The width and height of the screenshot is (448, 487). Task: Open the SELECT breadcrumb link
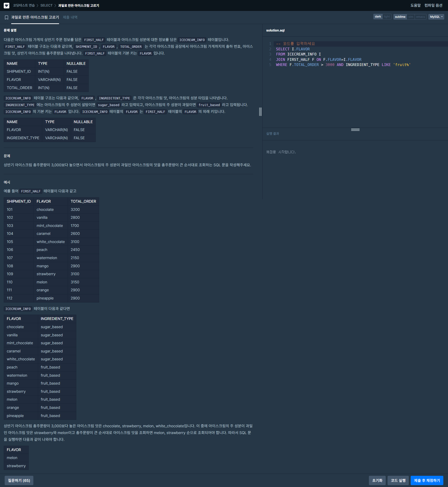click(x=46, y=5)
